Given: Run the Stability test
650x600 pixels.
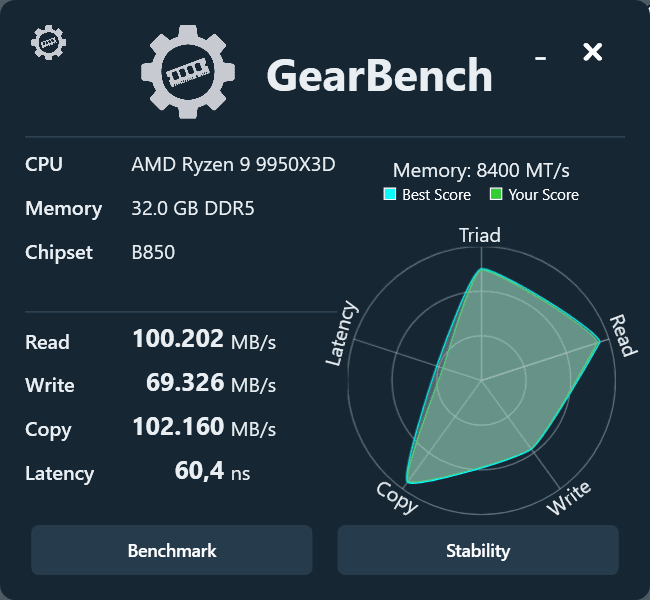Looking at the screenshot, I should (x=478, y=550).
